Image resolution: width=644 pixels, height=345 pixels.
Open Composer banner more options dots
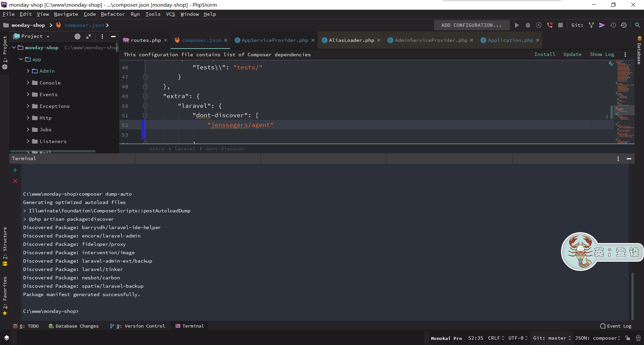(x=625, y=55)
